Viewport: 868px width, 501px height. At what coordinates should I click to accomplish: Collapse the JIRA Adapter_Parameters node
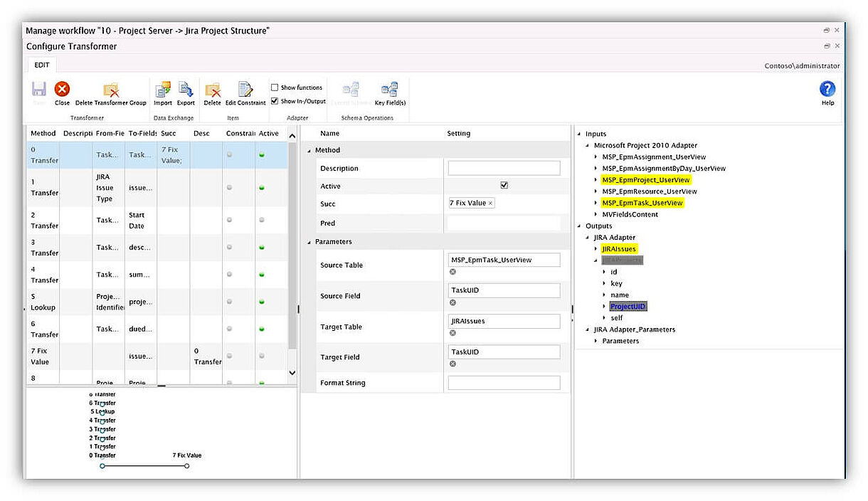click(587, 329)
